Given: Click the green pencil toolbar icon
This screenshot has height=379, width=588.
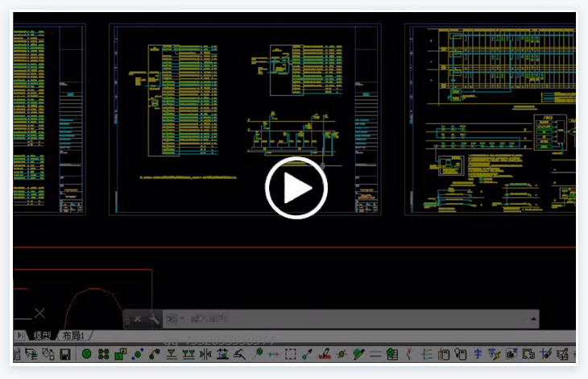Looking at the screenshot, I should click(x=358, y=354).
